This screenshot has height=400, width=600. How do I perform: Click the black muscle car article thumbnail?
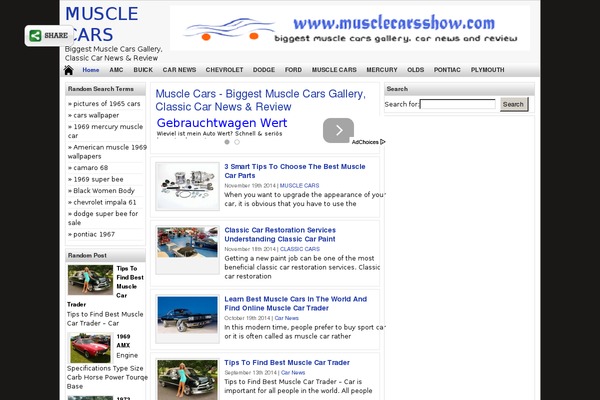pyautogui.click(x=188, y=315)
